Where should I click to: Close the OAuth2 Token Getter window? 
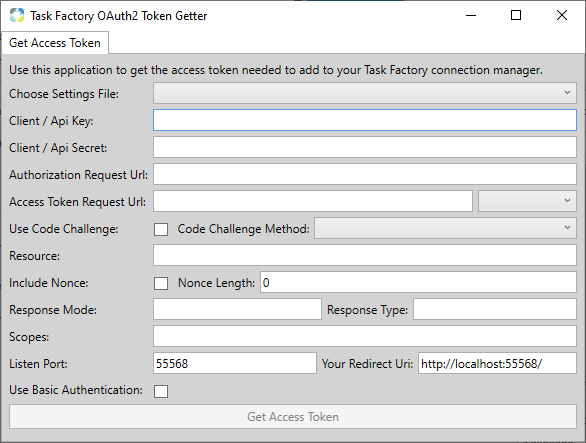click(x=562, y=15)
